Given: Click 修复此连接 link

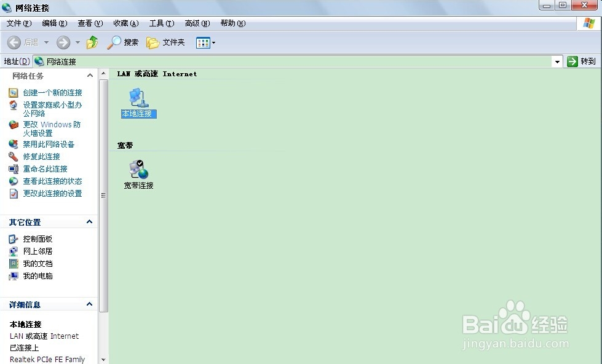Looking at the screenshot, I should tap(41, 157).
